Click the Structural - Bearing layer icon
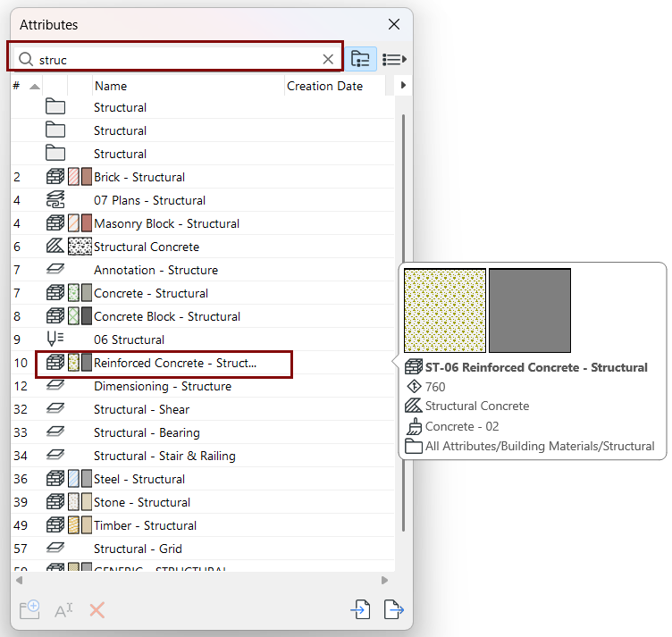Viewport: 672px width, 637px height. coord(55,432)
